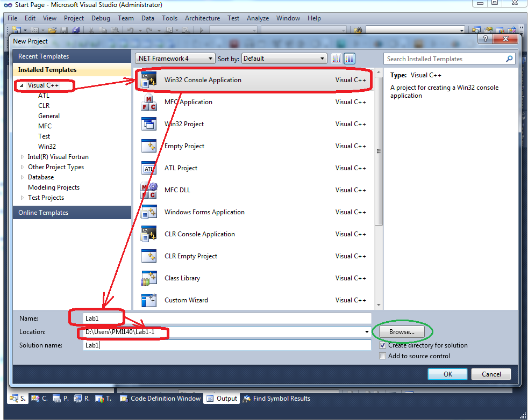Screen dimensions: 528x420
Task: Open the Debug menu
Action: tap(101, 18)
